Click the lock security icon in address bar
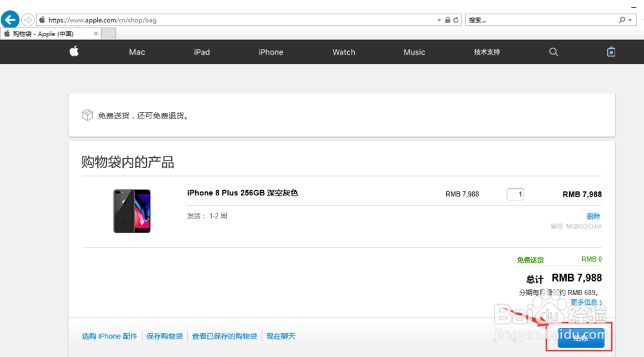 click(448, 20)
